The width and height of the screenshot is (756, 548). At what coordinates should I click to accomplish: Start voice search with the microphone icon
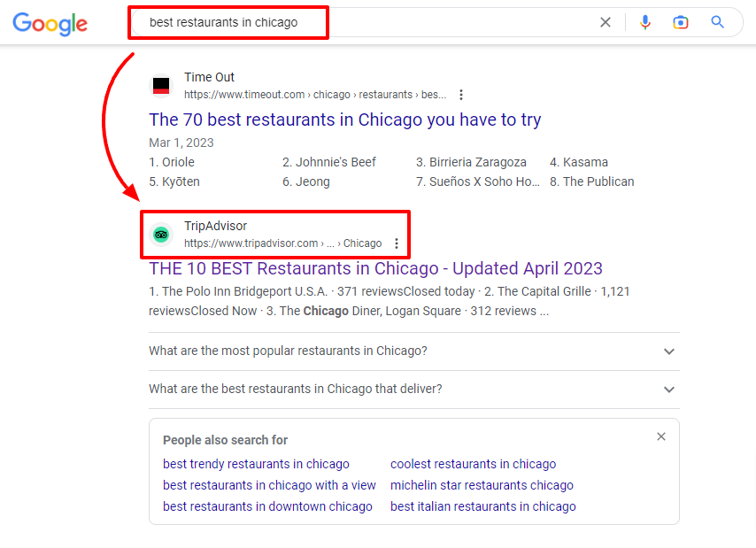click(645, 22)
